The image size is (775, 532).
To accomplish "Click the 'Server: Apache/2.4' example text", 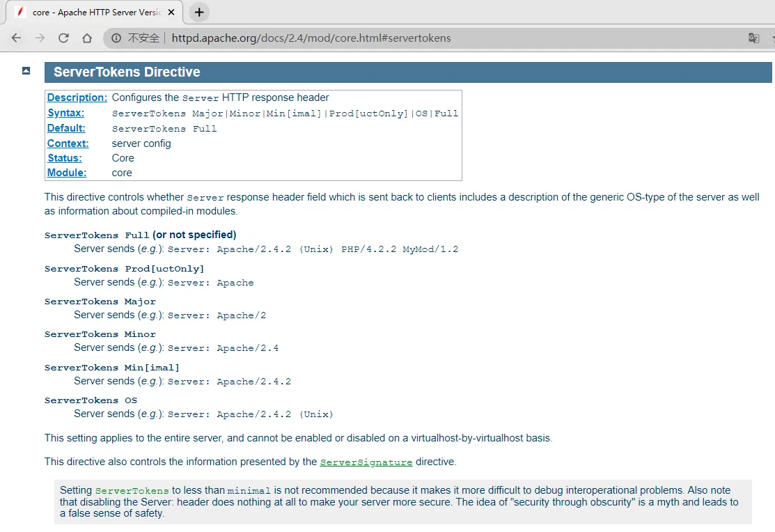I will [223, 348].
